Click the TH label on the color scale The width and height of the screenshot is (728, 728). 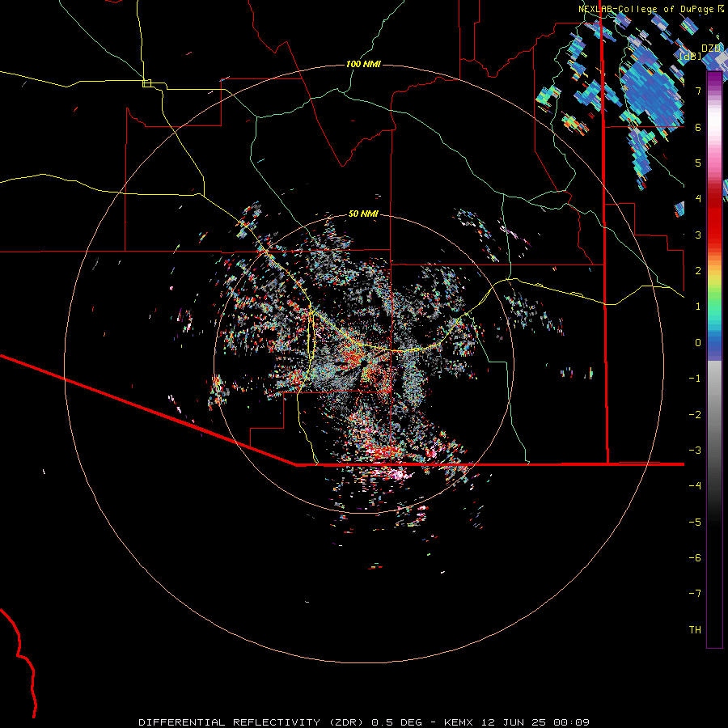(695, 630)
